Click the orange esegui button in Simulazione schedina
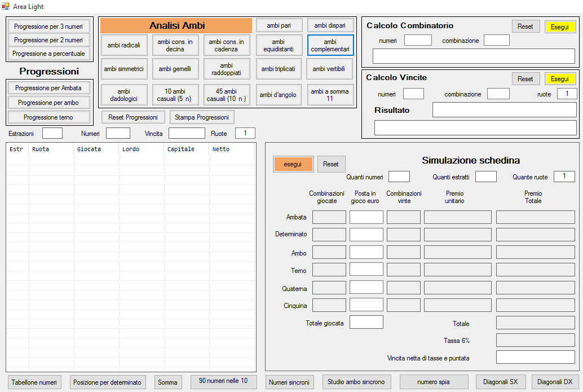The image size is (583, 392). click(x=293, y=164)
